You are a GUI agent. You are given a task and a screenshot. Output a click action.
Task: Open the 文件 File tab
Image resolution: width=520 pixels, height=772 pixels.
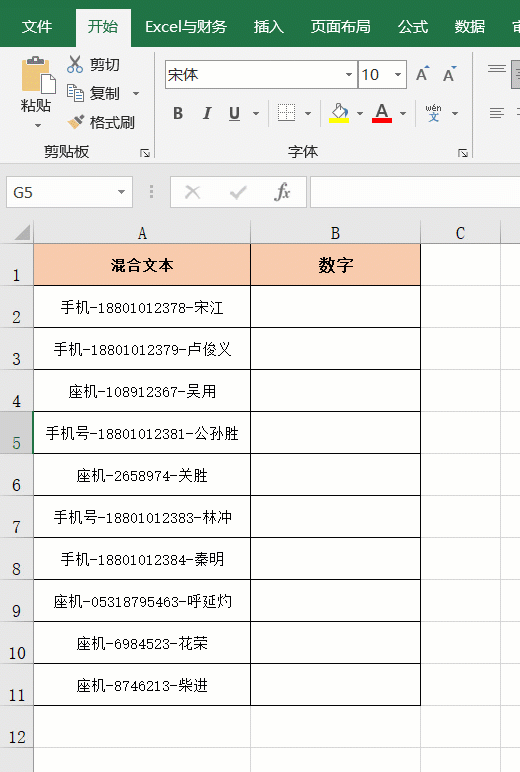click(x=37, y=27)
